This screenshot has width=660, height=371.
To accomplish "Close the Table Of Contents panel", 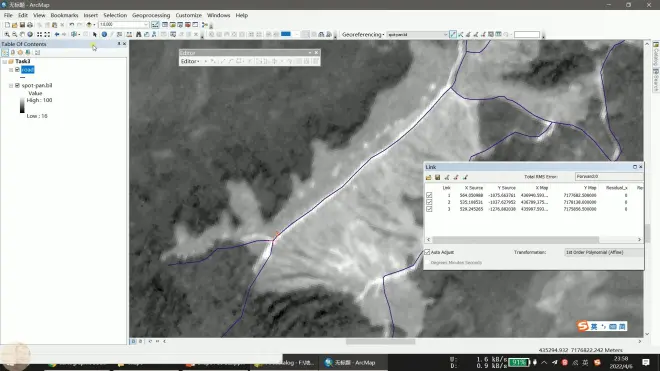I will point(124,44).
